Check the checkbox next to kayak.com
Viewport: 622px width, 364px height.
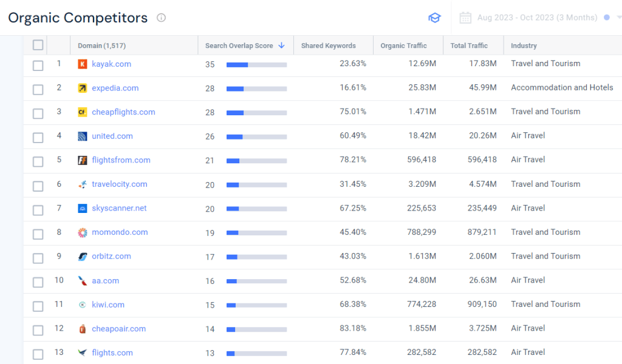[x=38, y=64]
